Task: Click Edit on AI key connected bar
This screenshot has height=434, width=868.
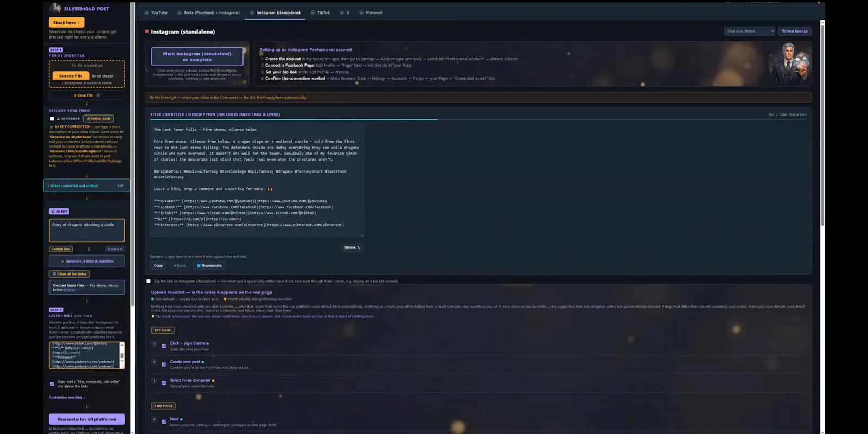Action: point(120,186)
